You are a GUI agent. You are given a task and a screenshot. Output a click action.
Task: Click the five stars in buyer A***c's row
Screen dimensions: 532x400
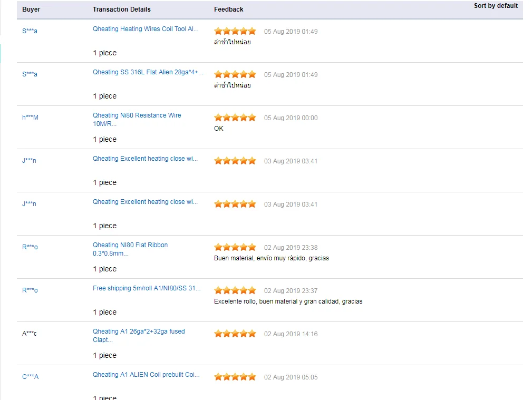point(235,334)
